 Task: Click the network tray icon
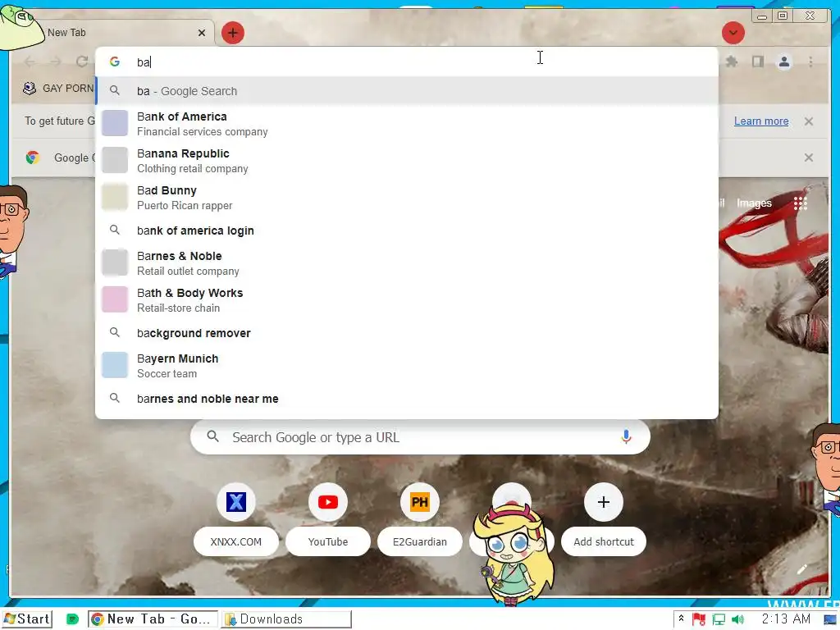point(719,620)
